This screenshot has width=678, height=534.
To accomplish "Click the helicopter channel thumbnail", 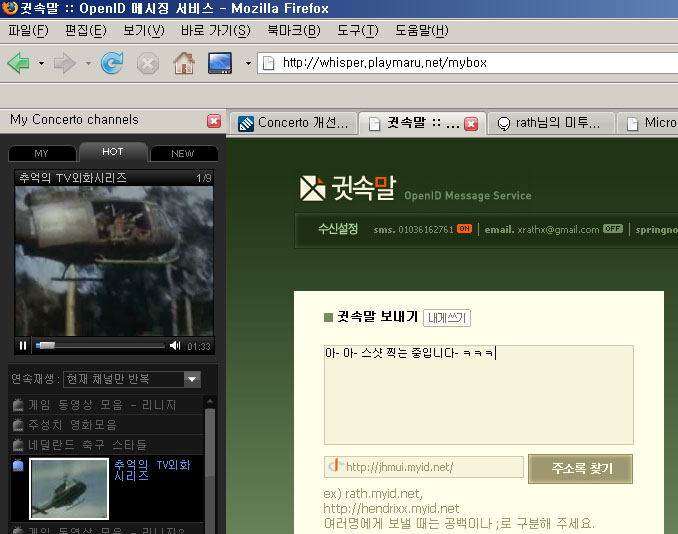I will pos(69,489).
